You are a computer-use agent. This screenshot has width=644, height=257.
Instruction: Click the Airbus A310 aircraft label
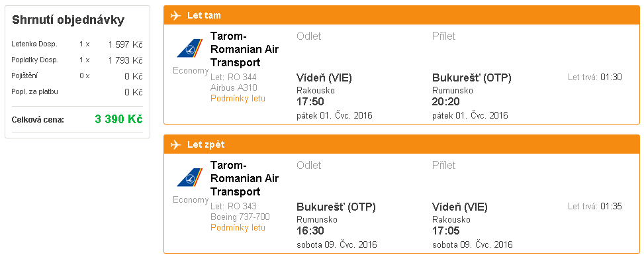[234, 87]
